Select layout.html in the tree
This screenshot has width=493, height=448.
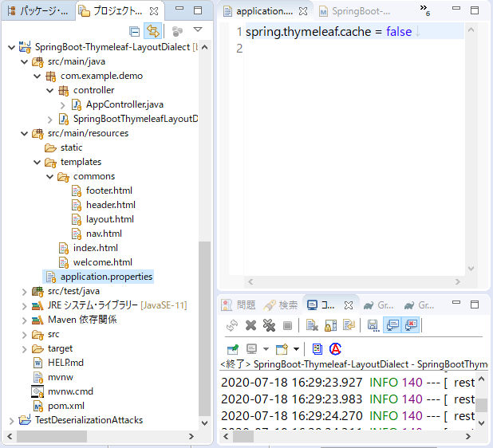110,219
